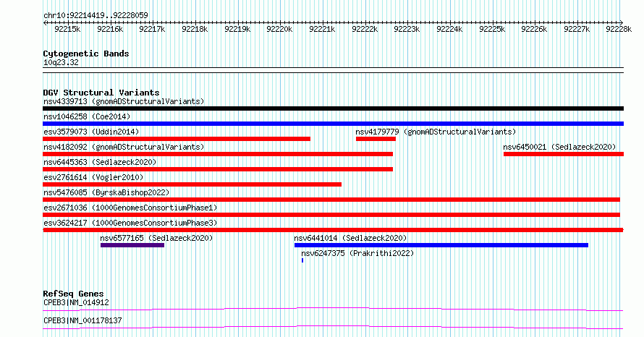Click the esv3624217 (1000GenomesConsortiumPhase3) label
The height and width of the screenshot is (337, 644).
point(130,223)
